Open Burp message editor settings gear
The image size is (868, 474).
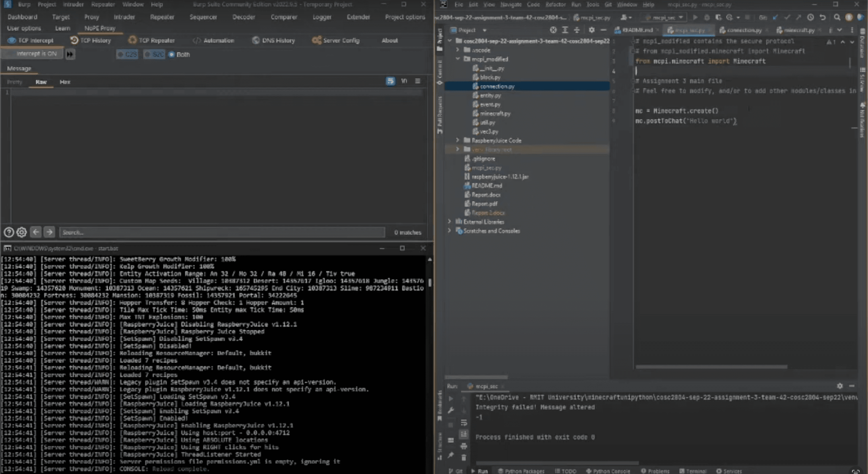pyautogui.click(x=22, y=232)
